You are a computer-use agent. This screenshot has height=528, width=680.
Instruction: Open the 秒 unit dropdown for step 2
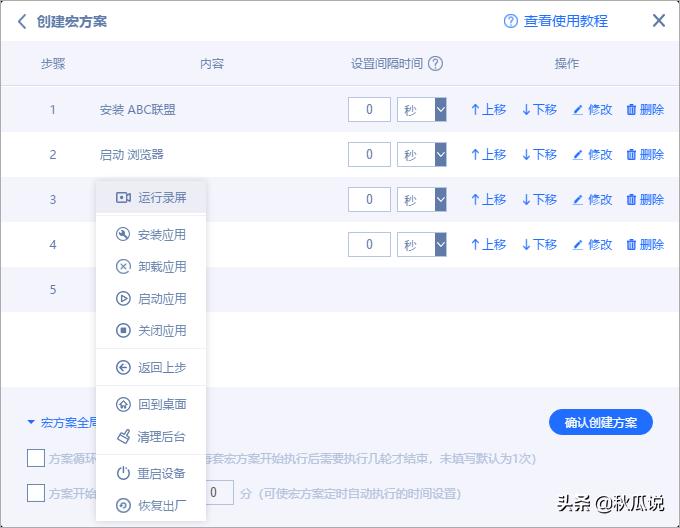click(x=422, y=155)
